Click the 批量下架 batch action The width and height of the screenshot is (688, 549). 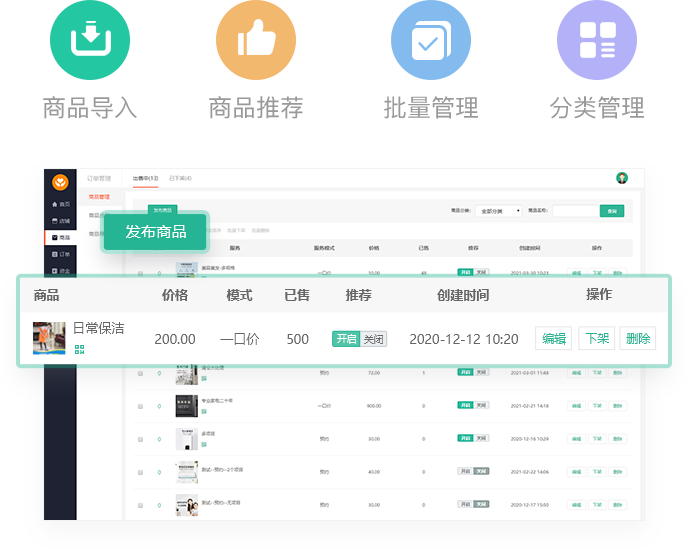(236, 230)
